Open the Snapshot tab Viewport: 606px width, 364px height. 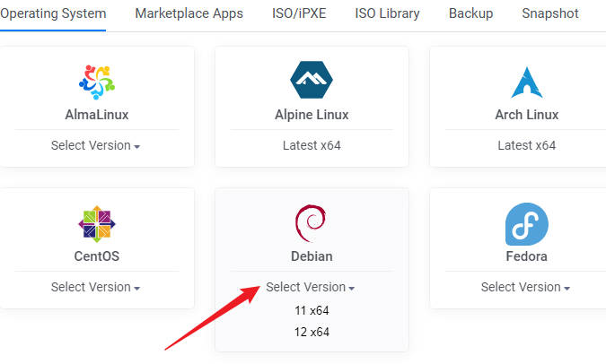pos(550,13)
